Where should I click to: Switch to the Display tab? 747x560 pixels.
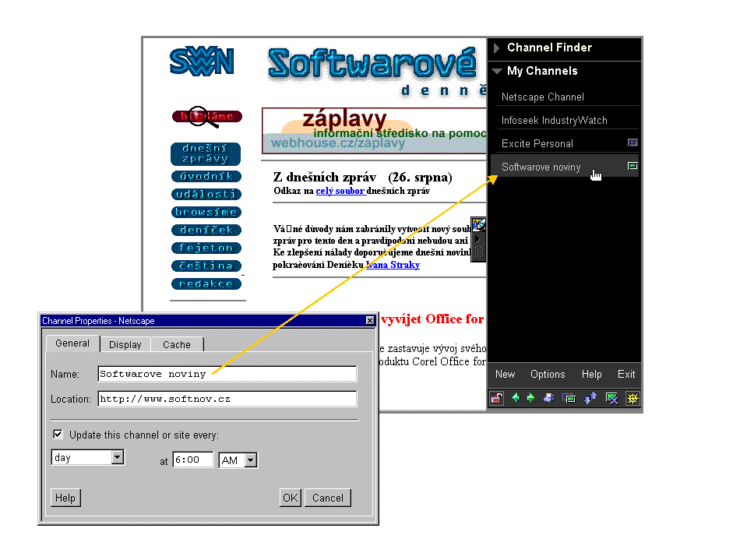tap(125, 345)
